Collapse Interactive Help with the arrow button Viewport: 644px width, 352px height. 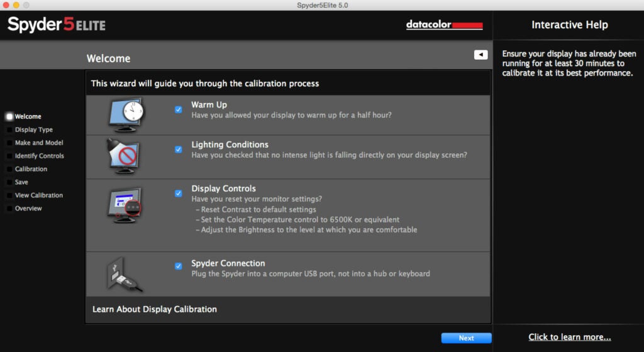pyautogui.click(x=480, y=55)
